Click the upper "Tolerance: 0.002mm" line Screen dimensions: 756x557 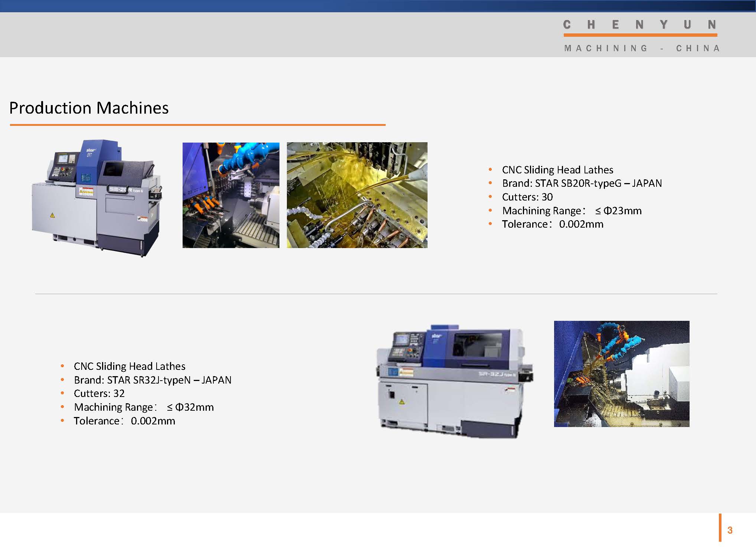[x=552, y=224]
